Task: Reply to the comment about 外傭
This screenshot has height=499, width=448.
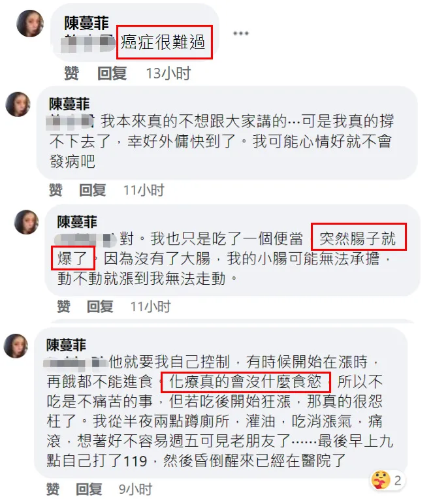Action: pyautogui.click(x=93, y=190)
